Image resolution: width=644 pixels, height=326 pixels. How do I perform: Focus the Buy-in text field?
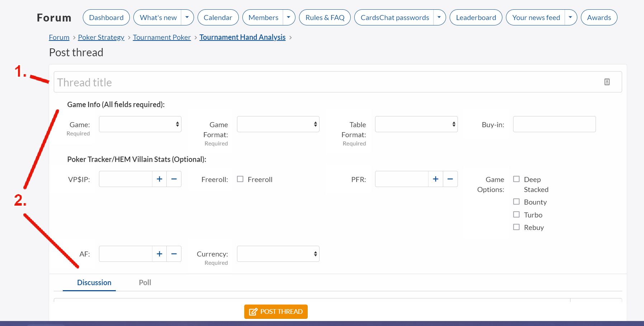click(x=554, y=124)
